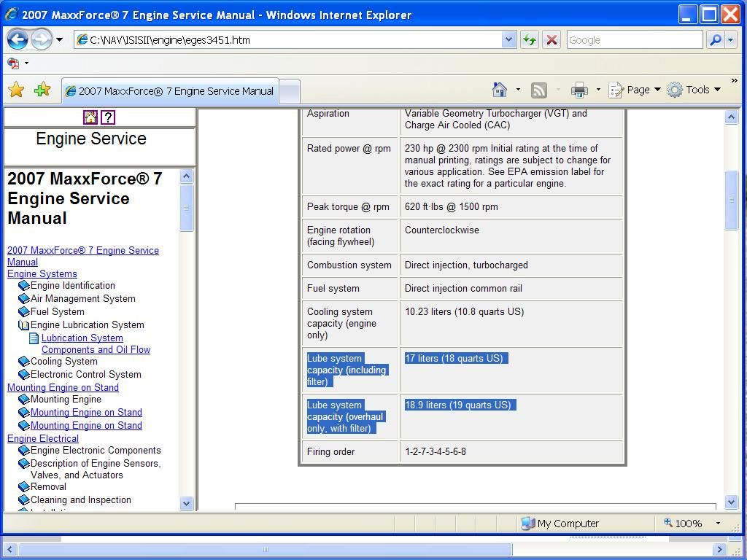Open the zoom level dropdown arrow
The height and width of the screenshot is (560, 747).
[718, 524]
